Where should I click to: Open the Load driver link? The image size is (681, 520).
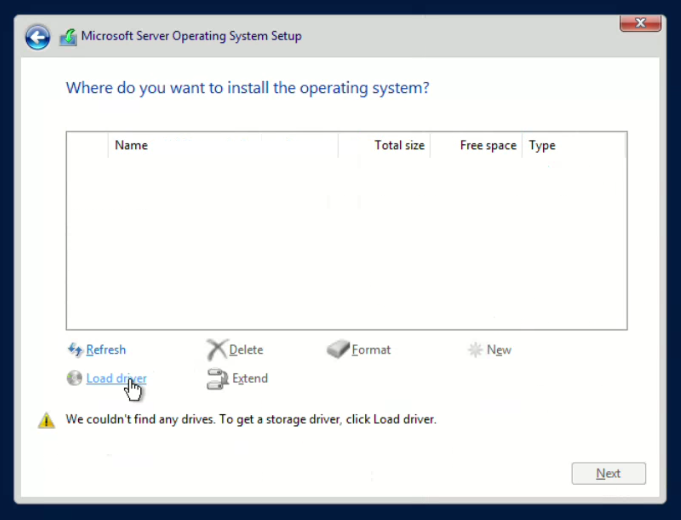116,379
